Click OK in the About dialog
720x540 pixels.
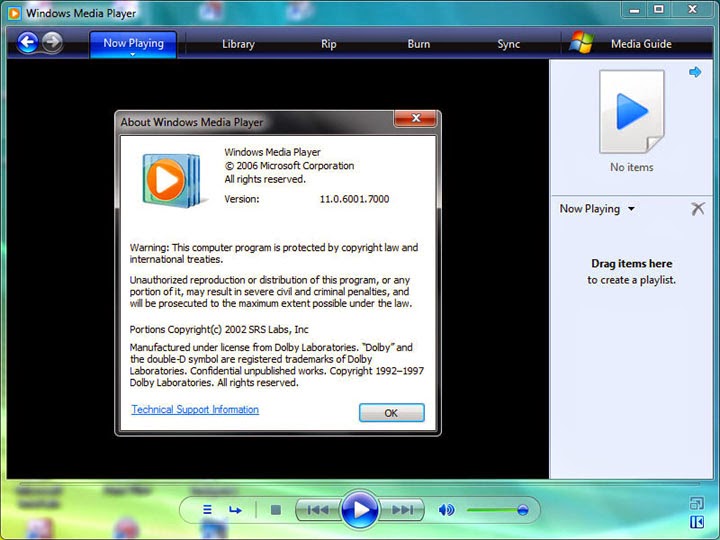[x=392, y=413]
